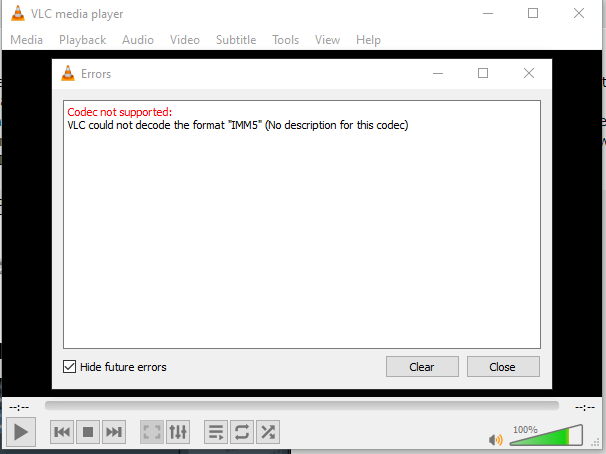
Task: Toggle random shuffle playback
Action: (268, 432)
